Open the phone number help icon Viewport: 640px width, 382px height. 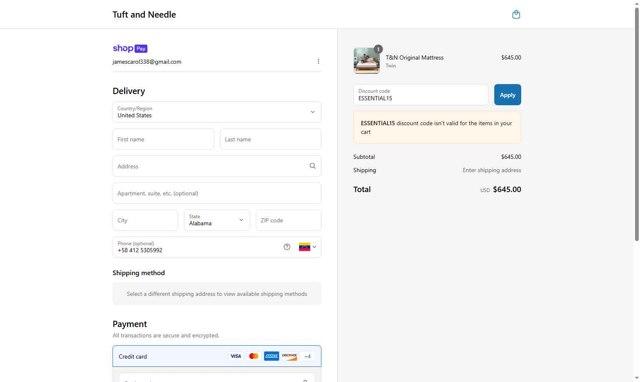287,247
